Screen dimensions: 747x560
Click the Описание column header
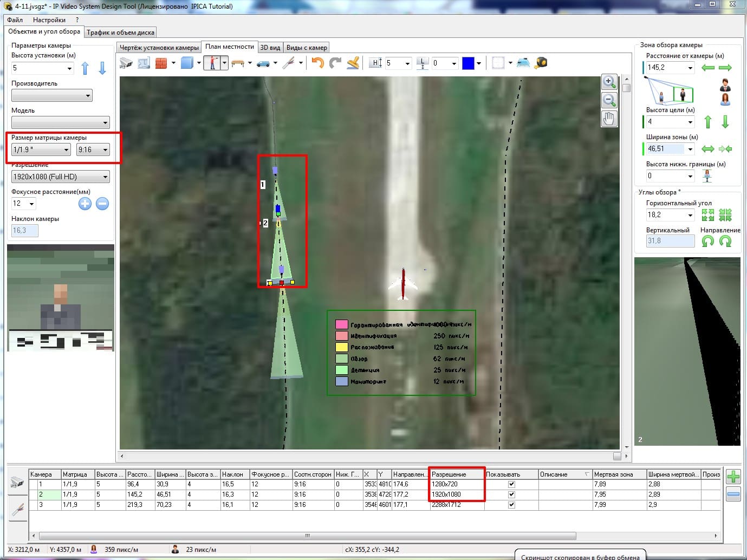pyautogui.click(x=565, y=474)
